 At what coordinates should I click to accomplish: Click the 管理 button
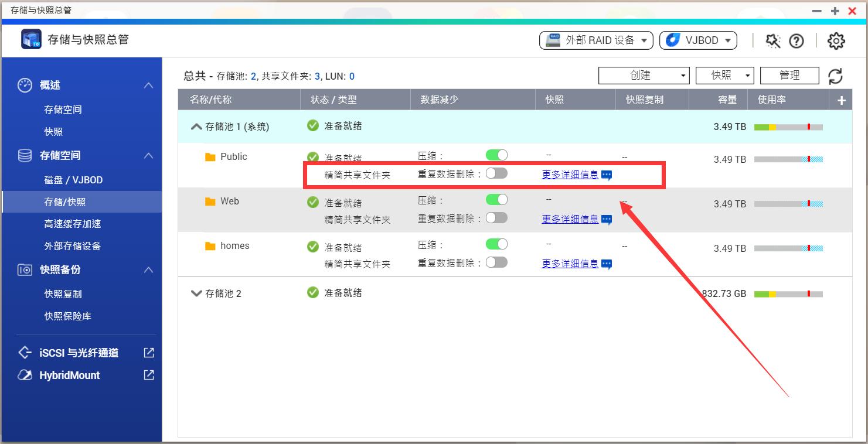[x=789, y=75]
